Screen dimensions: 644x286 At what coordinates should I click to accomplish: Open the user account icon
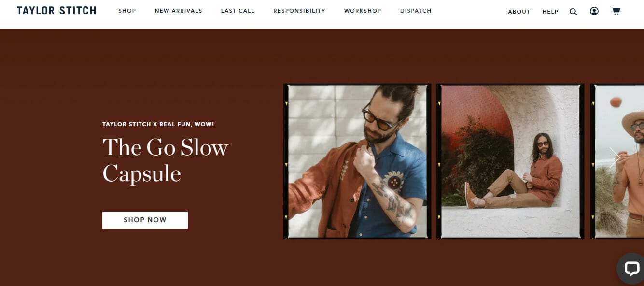(594, 11)
